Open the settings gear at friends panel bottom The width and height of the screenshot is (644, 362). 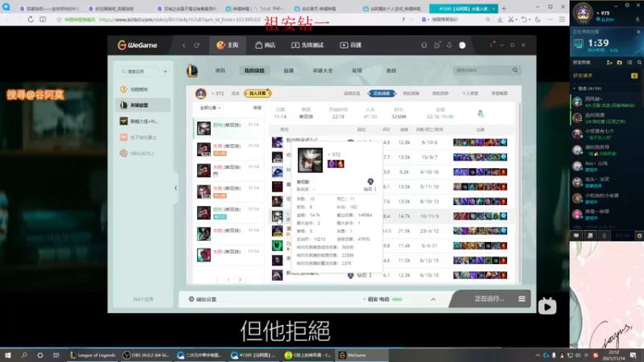[x=639, y=236]
